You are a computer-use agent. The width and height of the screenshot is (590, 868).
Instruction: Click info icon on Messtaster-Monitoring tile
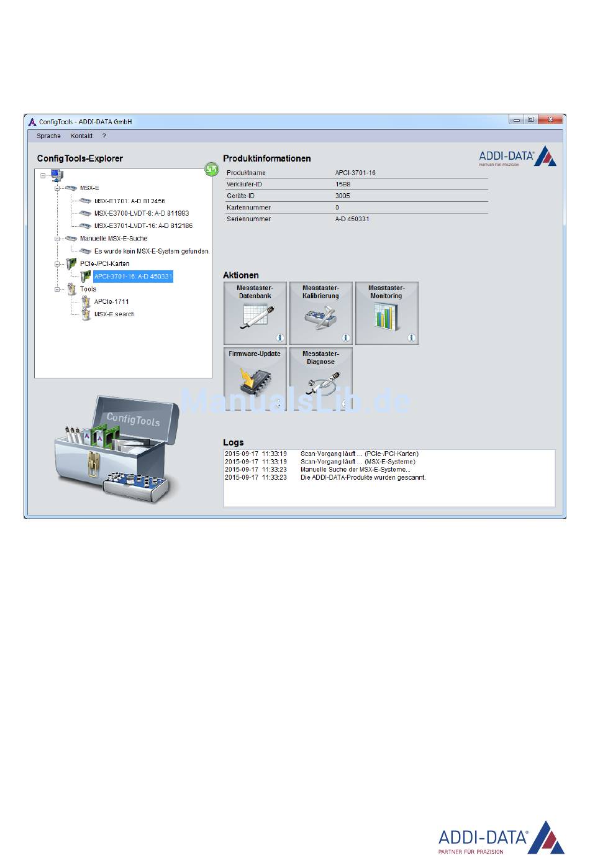411,338
